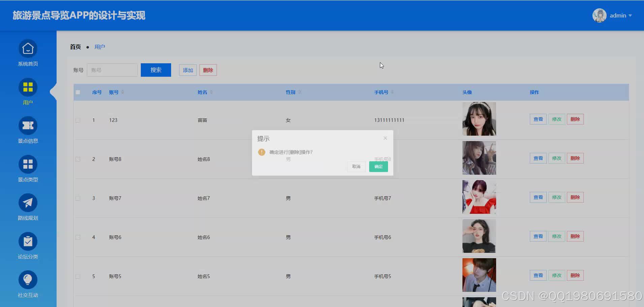This screenshot has width=644, height=307.
Task: Check the row 3 checkbox for 账号7
Action: click(78, 198)
